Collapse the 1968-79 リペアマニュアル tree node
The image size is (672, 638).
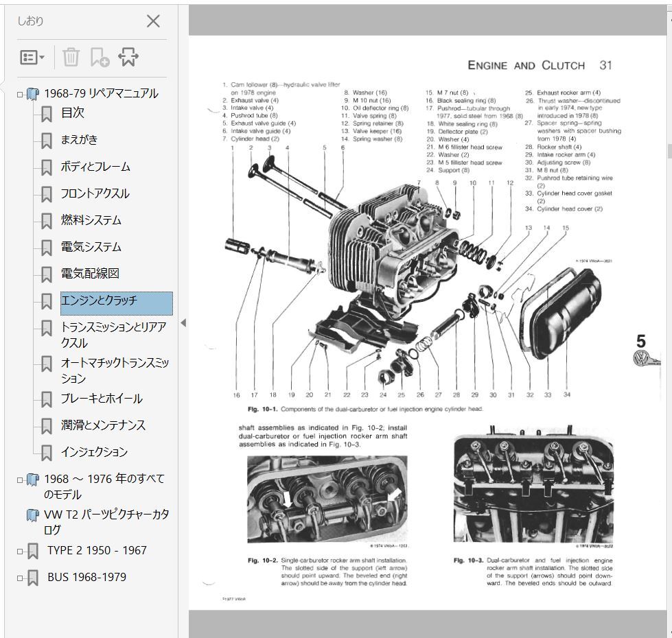coord(20,94)
